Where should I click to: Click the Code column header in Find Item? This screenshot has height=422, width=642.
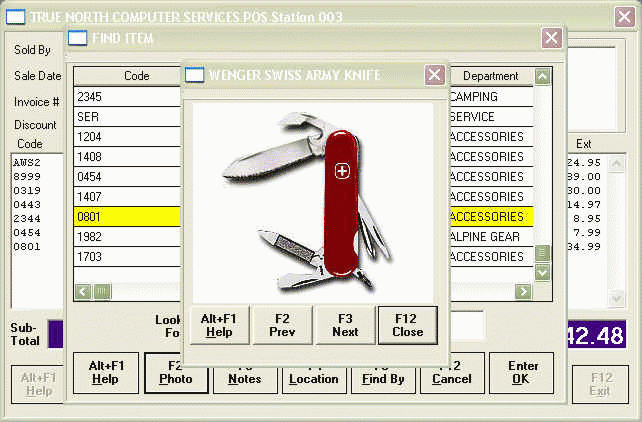[x=127, y=76]
